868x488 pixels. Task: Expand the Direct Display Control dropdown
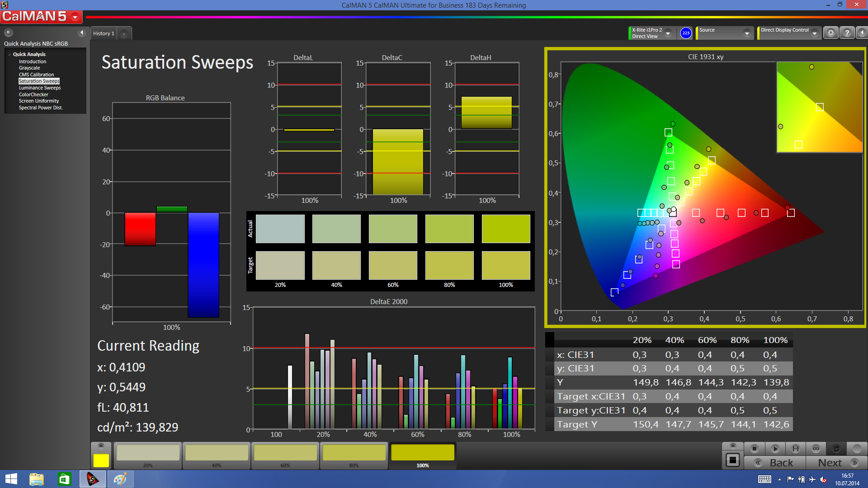[814, 33]
